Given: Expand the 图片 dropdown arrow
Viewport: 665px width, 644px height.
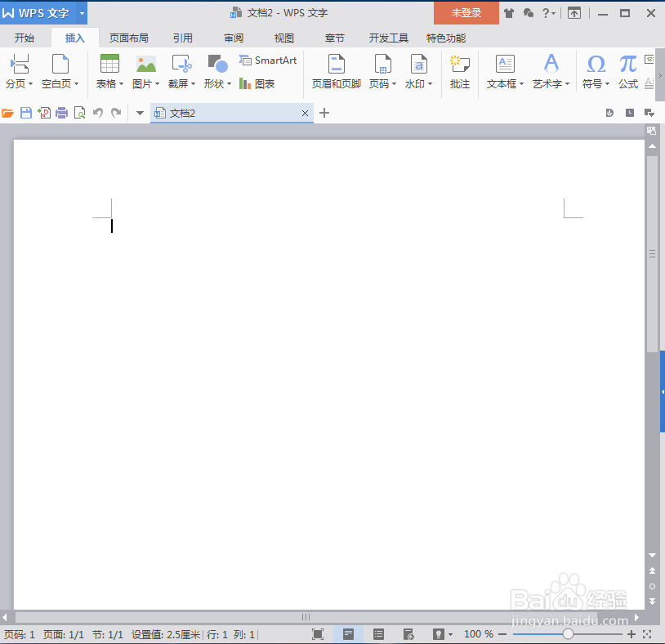Looking at the screenshot, I should pos(158,84).
